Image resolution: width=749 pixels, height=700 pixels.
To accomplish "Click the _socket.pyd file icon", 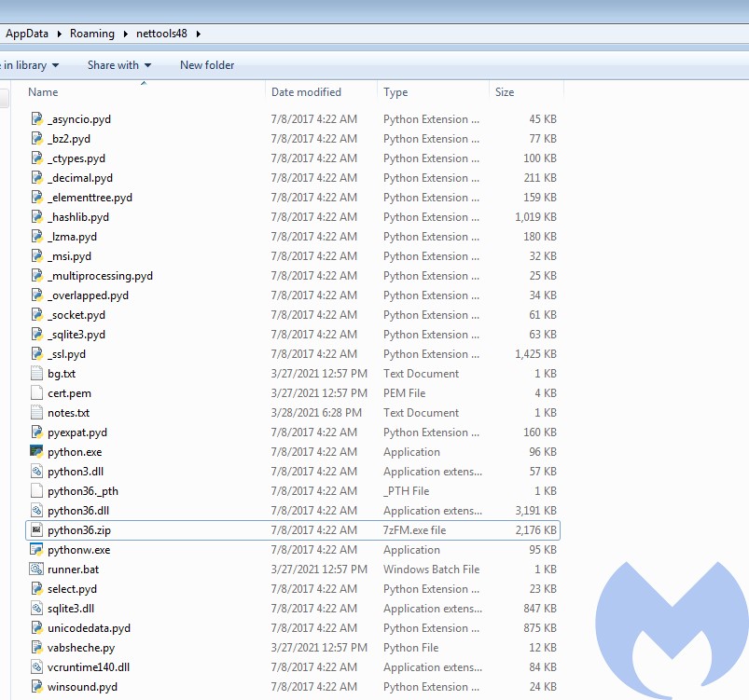I will click(x=36, y=314).
